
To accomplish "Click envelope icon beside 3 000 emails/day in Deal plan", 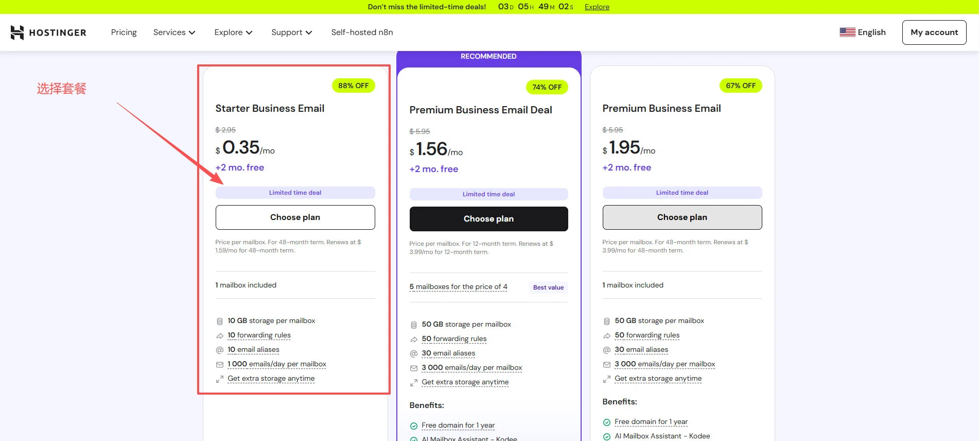I will point(414,368).
